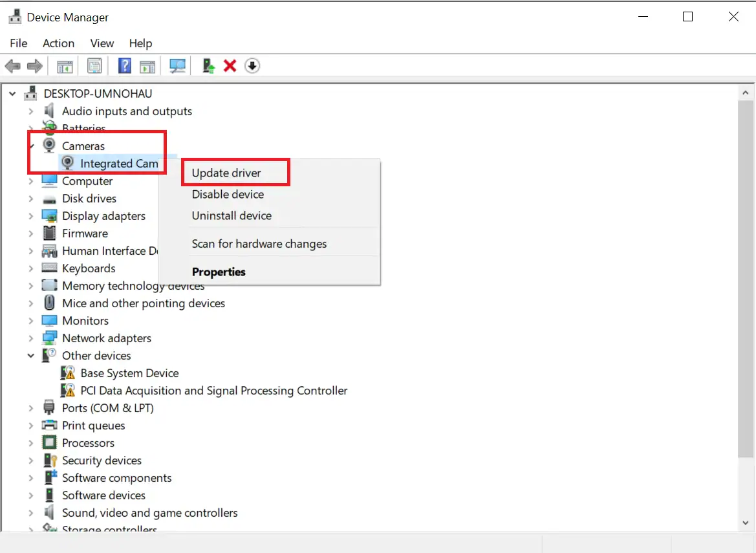
Task: Click the Update device driver toolbar icon
Action: click(x=208, y=66)
